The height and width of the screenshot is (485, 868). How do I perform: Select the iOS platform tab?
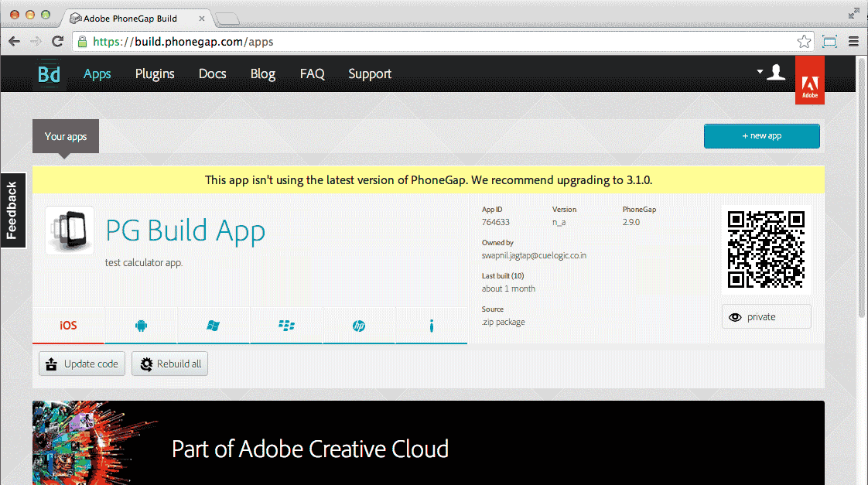(68, 326)
